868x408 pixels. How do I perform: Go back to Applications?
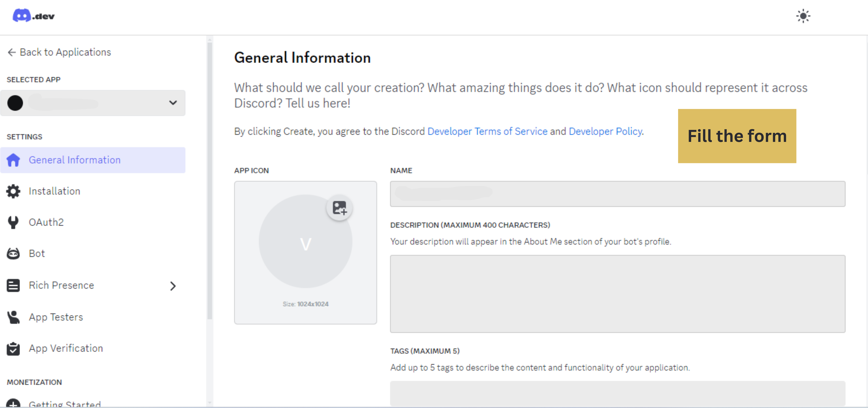click(x=59, y=52)
